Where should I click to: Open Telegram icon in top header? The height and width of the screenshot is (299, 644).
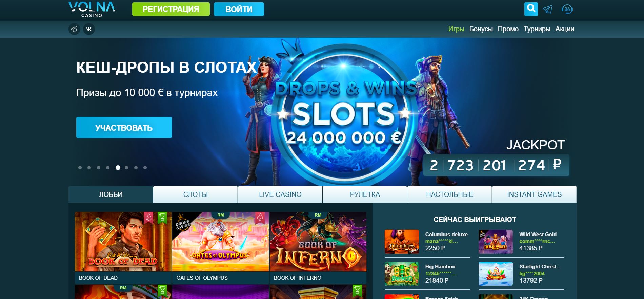(x=548, y=9)
